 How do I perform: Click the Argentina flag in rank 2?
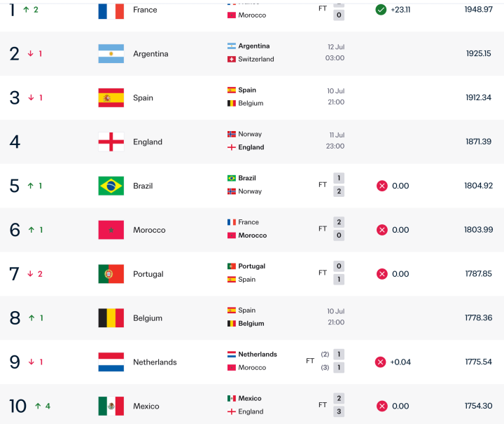coord(111,54)
